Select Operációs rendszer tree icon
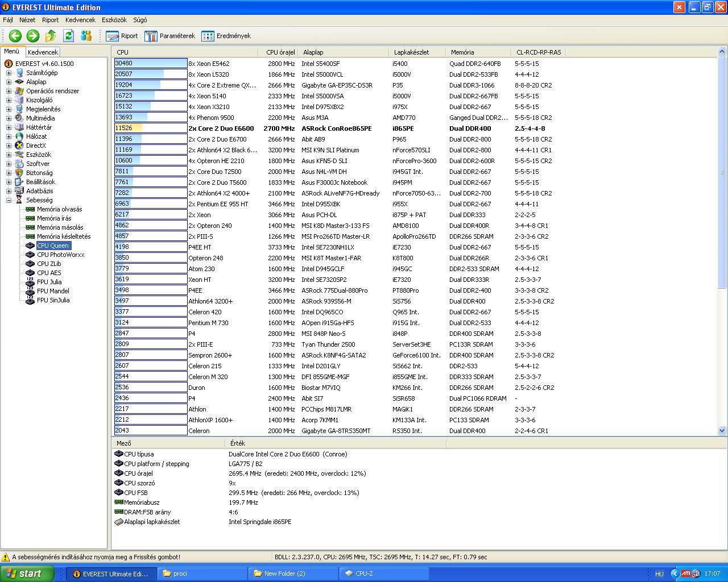 click(x=20, y=91)
